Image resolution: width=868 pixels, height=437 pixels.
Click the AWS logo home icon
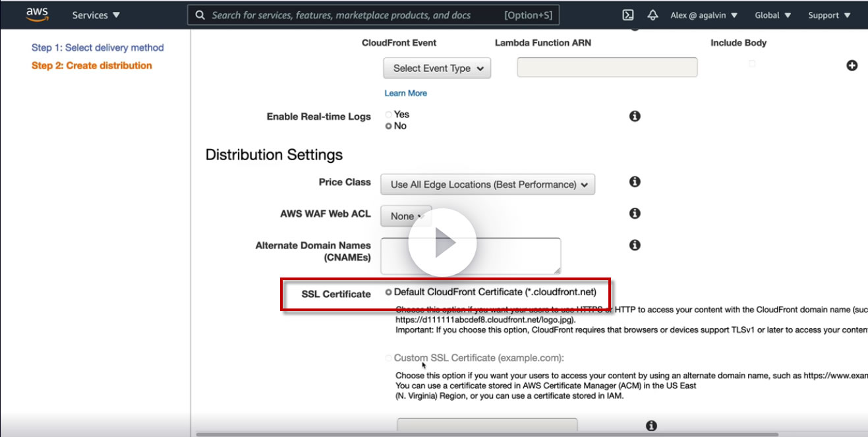pos(38,14)
